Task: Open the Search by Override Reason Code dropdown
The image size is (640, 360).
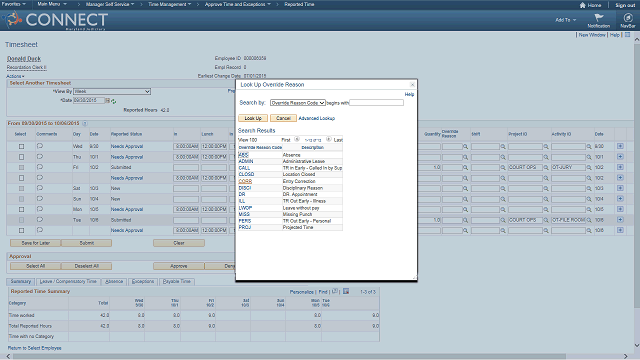Action: click(298, 103)
